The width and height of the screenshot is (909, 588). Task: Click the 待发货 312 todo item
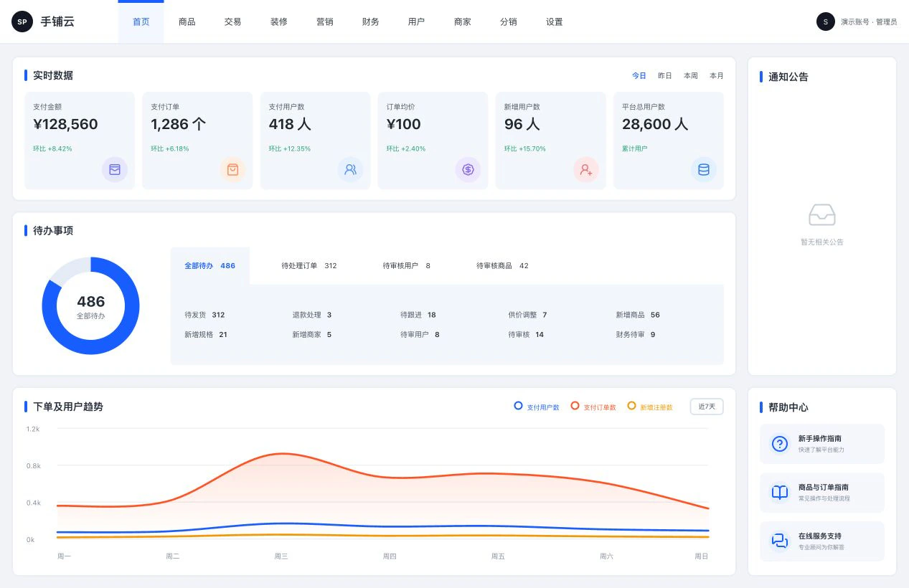[x=204, y=315]
